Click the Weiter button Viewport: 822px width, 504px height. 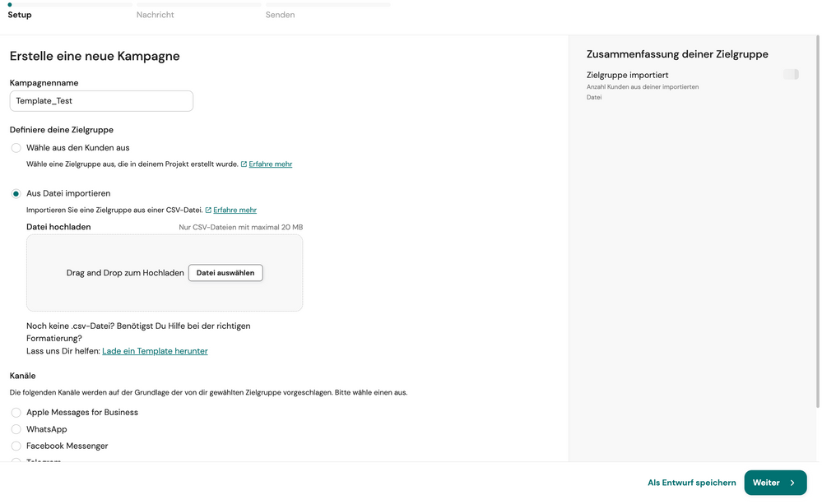coord(774,483)
